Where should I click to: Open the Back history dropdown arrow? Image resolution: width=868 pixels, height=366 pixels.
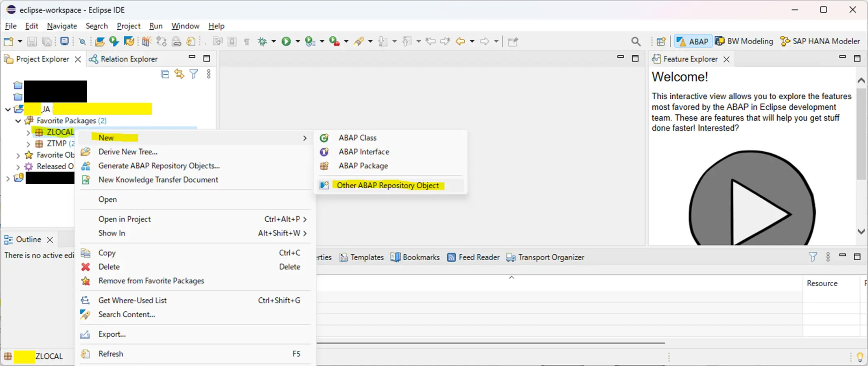(x=472, y=41)
